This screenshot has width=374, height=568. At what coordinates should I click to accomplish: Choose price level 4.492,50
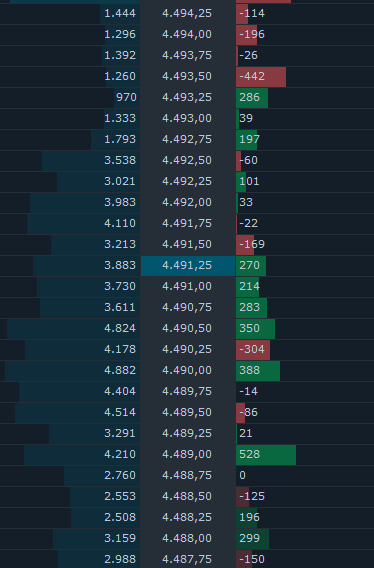187,160
